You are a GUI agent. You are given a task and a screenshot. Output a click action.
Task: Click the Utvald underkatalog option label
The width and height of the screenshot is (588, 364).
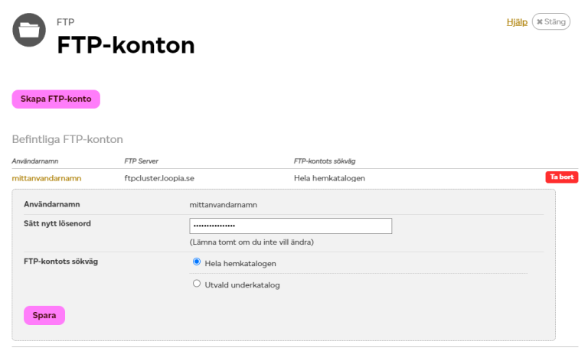point(242,285)
